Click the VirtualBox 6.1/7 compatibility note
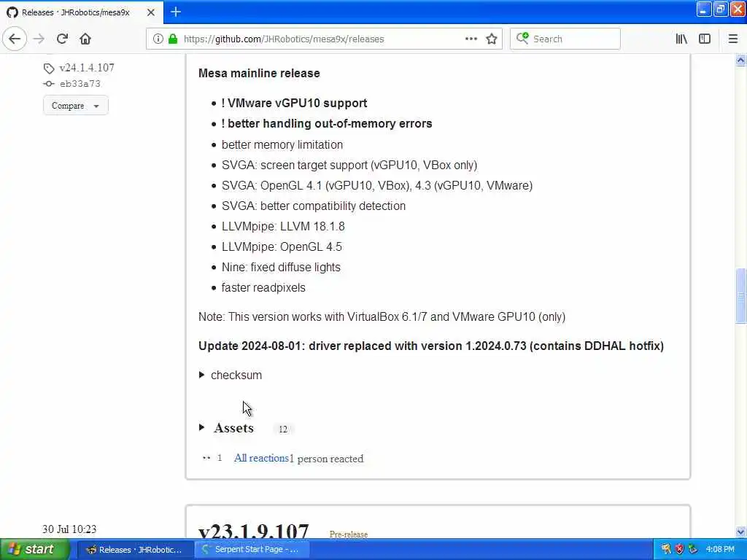747x560 pixels. (x=382, y=316)
